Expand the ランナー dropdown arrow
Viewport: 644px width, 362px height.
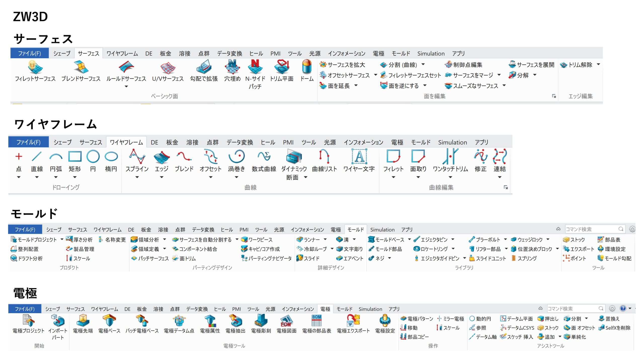[325, 239]
